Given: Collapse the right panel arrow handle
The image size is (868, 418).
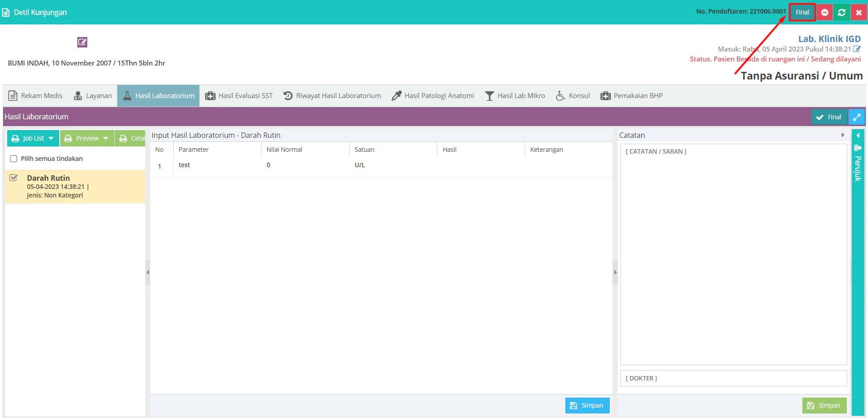Looking at the screenshot, I should coord(615,272).
